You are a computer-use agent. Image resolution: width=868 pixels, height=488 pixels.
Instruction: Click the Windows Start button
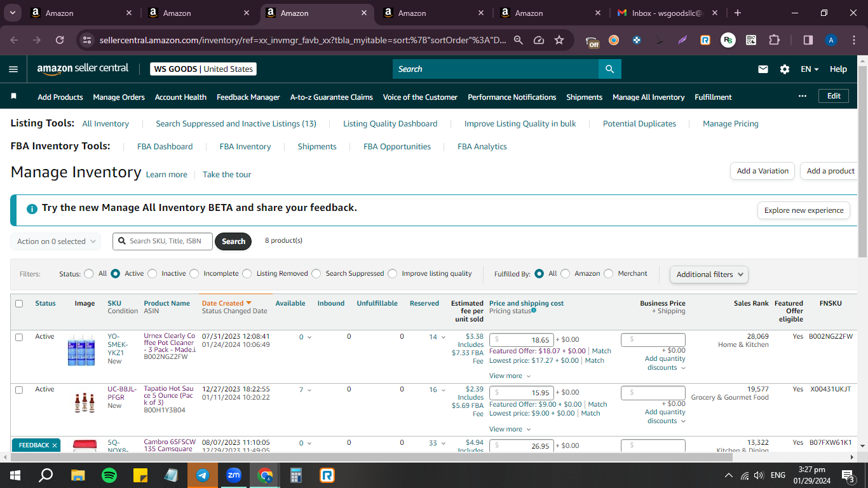pyautogui.click(x=15, y=475)
